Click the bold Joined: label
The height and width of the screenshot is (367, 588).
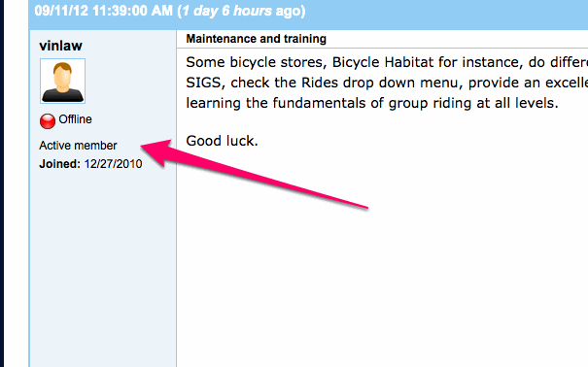click(59, 164)
